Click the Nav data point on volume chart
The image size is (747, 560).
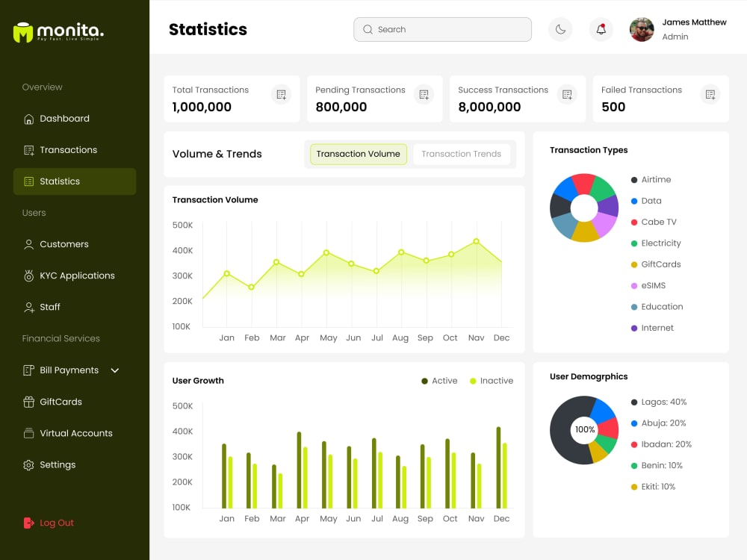pos(476,241)
